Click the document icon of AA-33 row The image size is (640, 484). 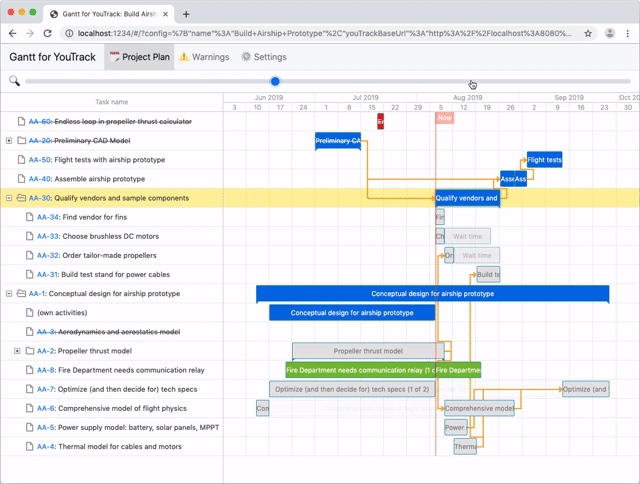[29, 236]
